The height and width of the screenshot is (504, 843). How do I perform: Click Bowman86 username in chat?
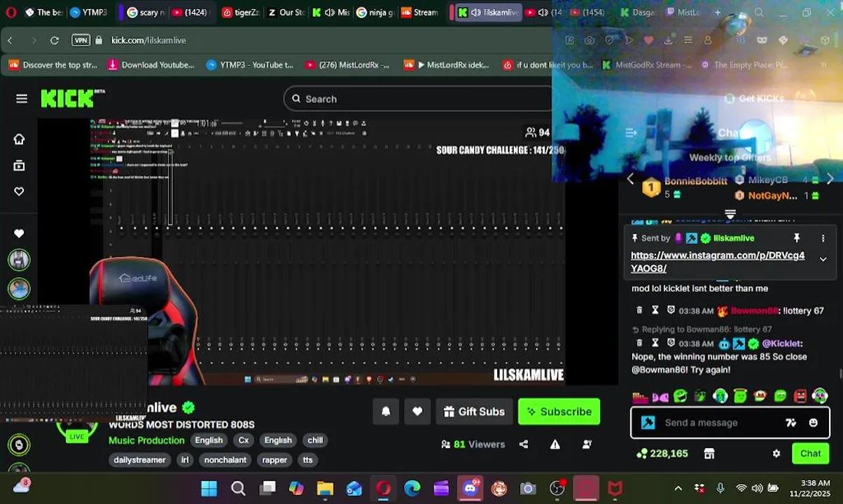(755, 311)
